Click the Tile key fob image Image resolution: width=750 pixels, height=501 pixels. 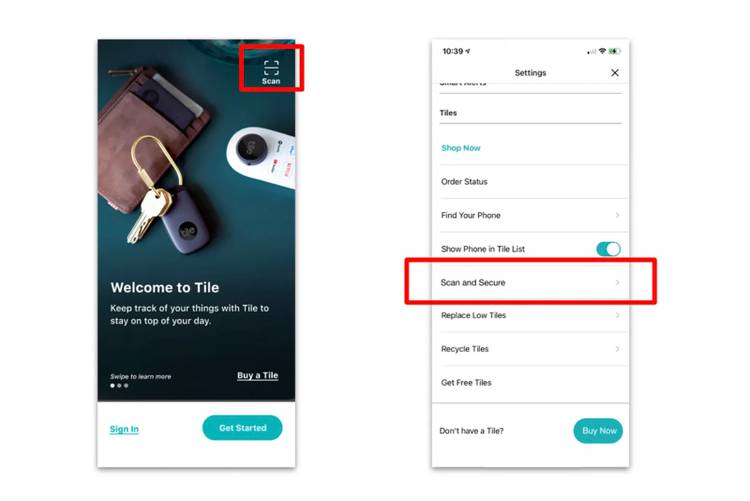[x=186, y=220]
